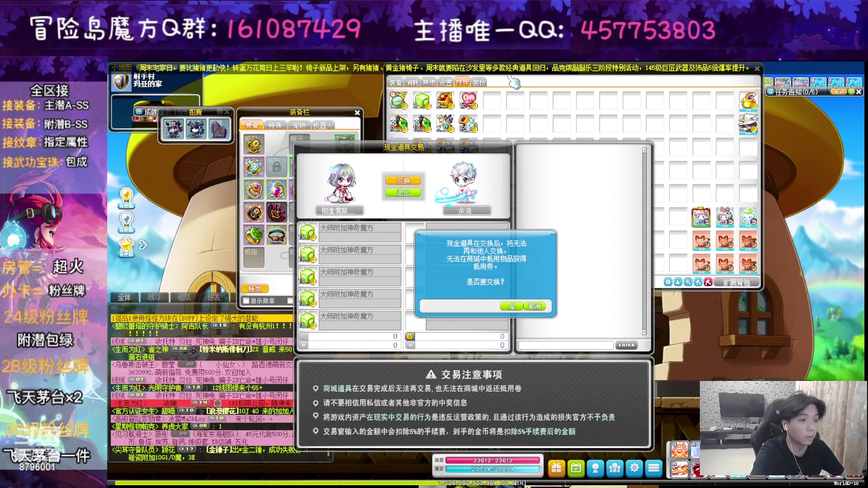Click the green cube item in inventory
The image size is (868, 488).
click(x=422, y=100)
